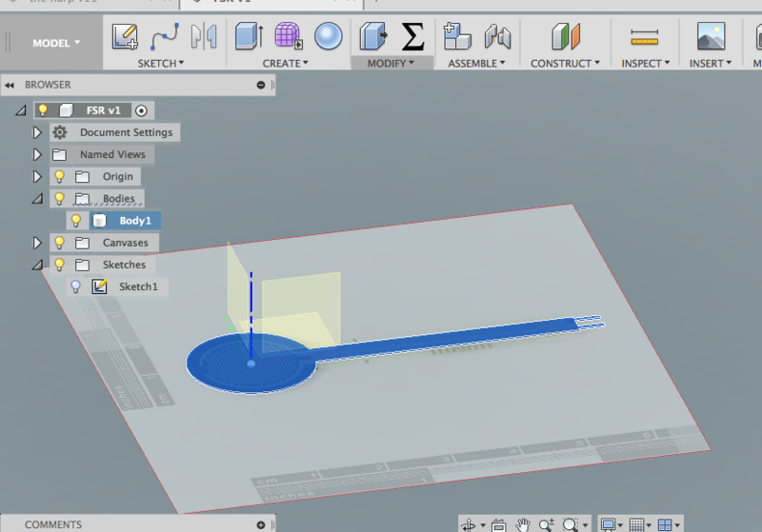762x532 pixels.
Task: Open the Change Parameters sigma icon
Action: point(412,36)
